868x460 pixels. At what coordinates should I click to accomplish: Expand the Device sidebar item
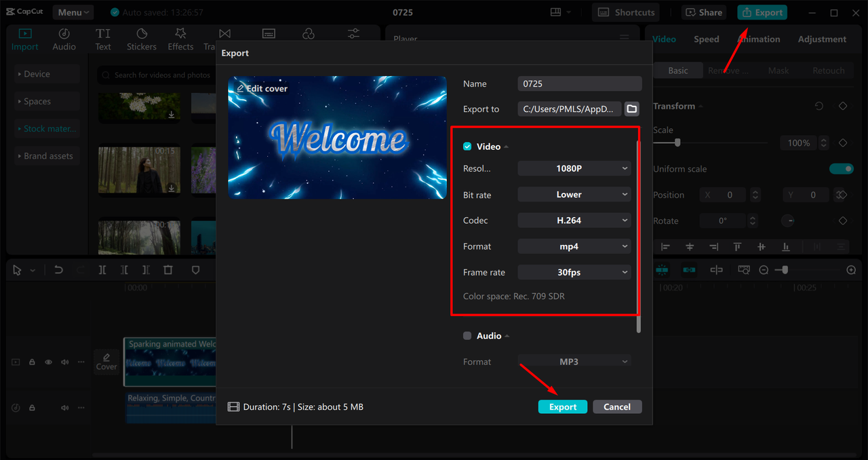[x=47, y=74]
